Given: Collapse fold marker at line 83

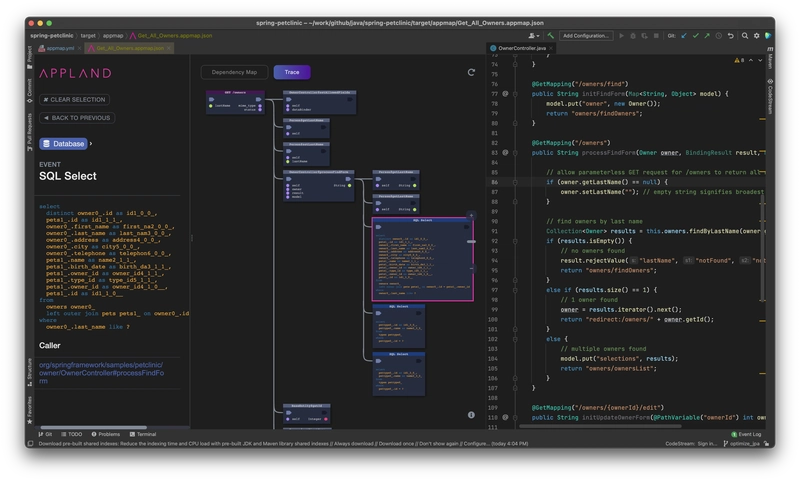Looking at the screenshot, I should click(x=515, y=153).
